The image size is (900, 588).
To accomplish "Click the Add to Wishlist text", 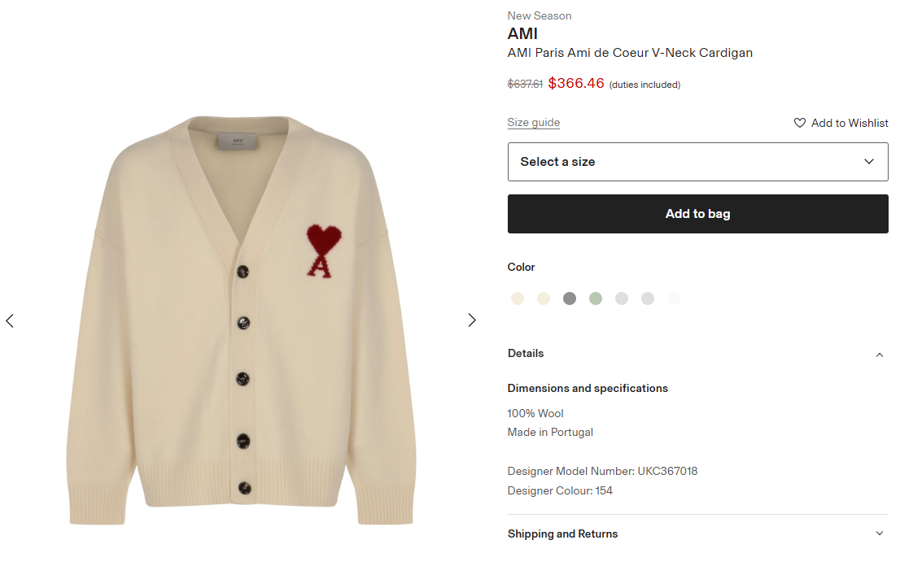I will coord(850,123).
